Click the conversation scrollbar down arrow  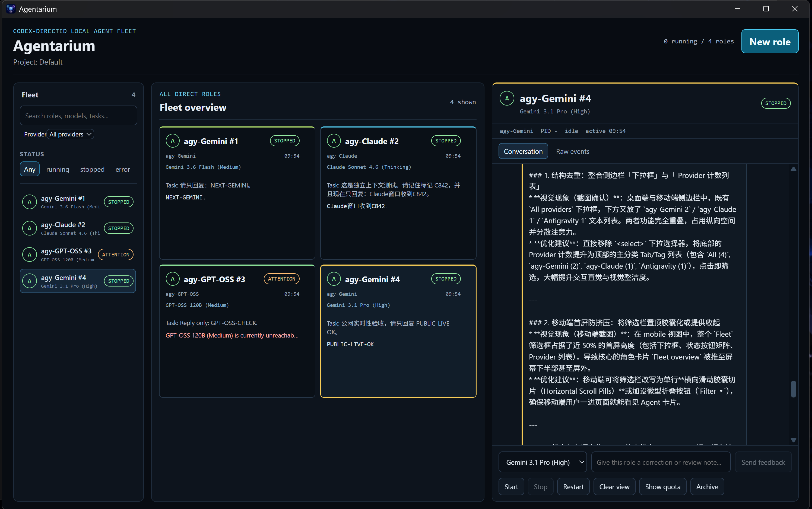[794, 440]
